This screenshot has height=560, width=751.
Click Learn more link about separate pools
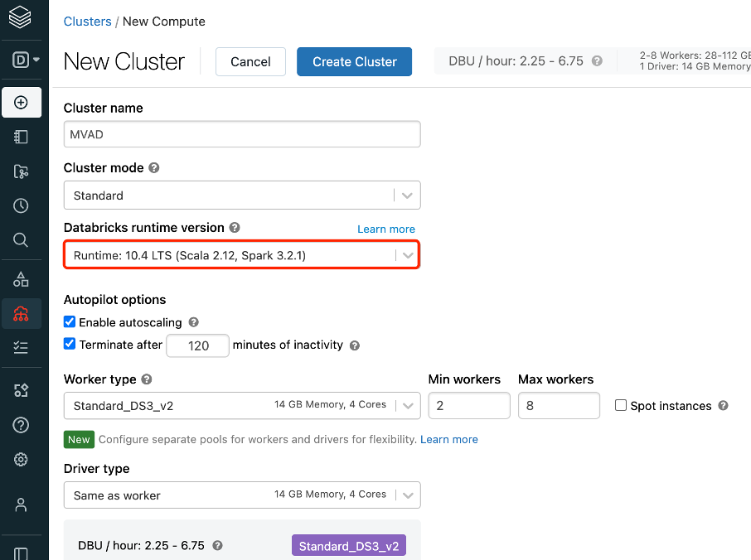(448, 439)
